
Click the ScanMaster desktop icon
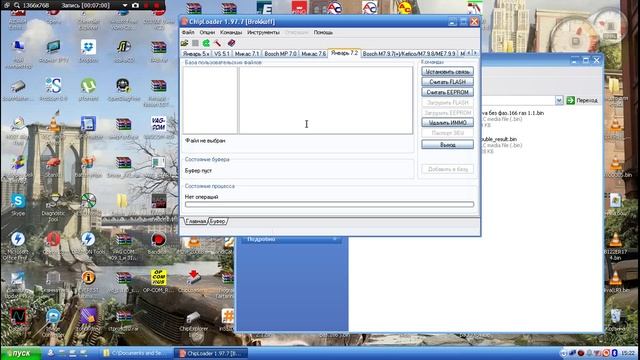point(17,90)
